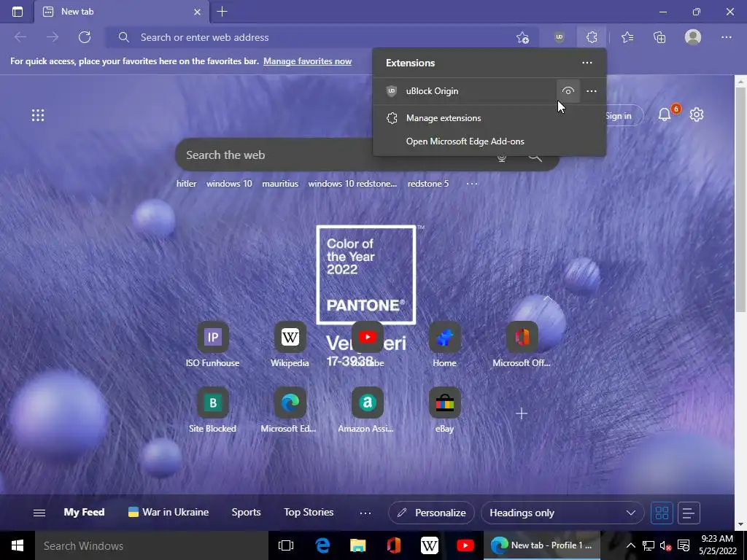747x560 pixels.
Task: Open the profile avatar icon
Action: [693, 37]
